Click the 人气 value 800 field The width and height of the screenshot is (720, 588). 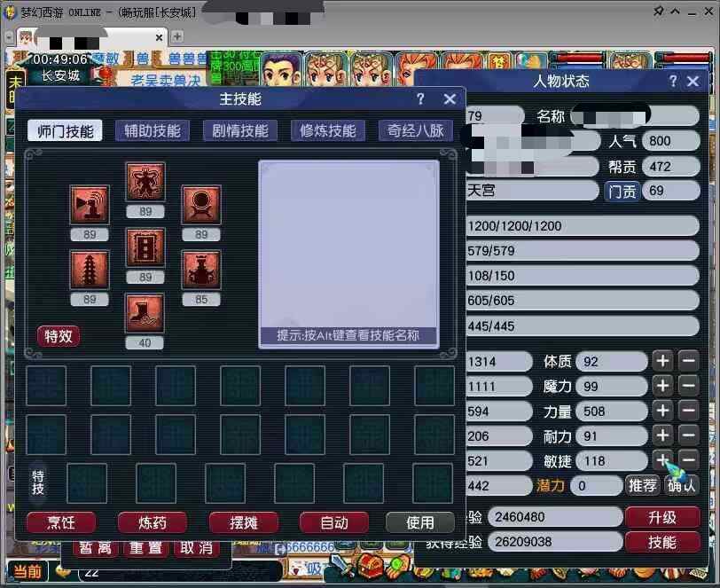(x=671, y=141)
